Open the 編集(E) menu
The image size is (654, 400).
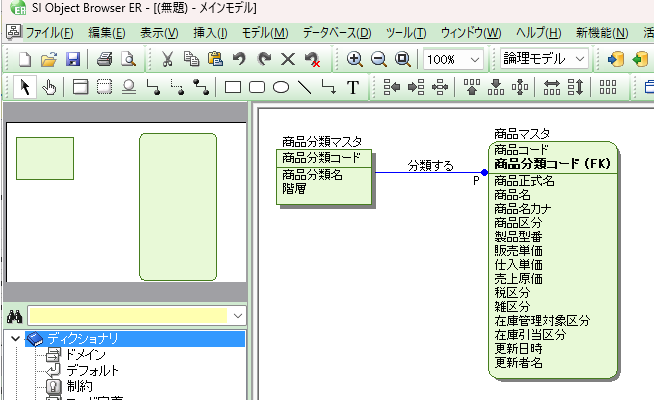tap(106, 33)
